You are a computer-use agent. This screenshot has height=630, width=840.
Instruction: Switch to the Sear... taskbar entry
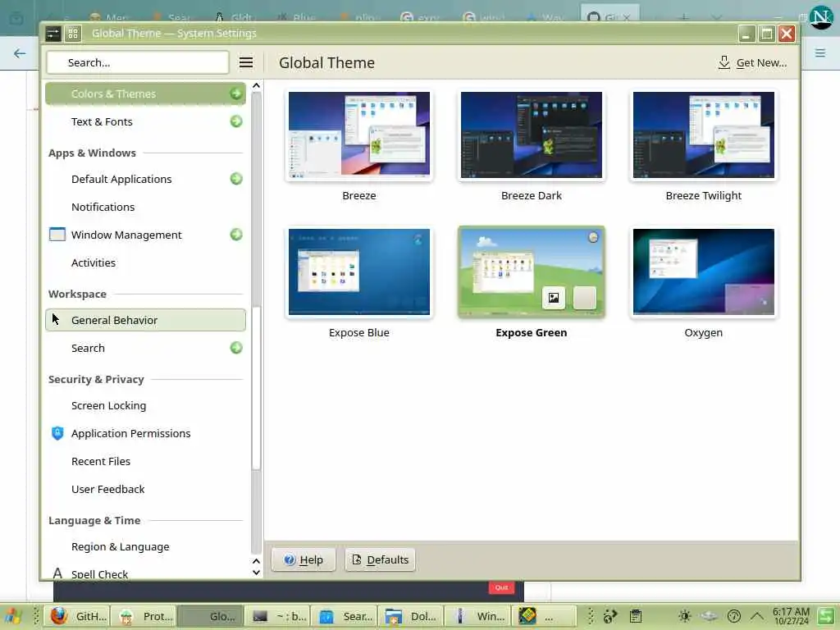(344, 616)
